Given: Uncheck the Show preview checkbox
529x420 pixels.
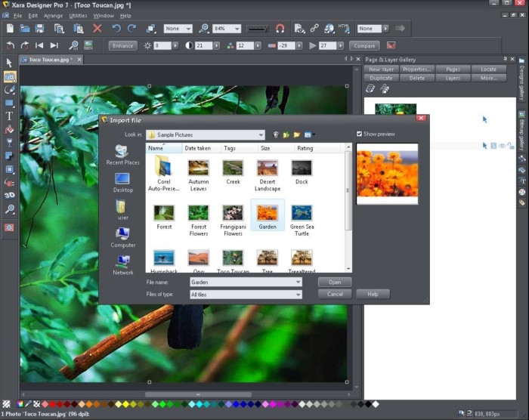Looking at the screenshot, I should tap(359, 134).
